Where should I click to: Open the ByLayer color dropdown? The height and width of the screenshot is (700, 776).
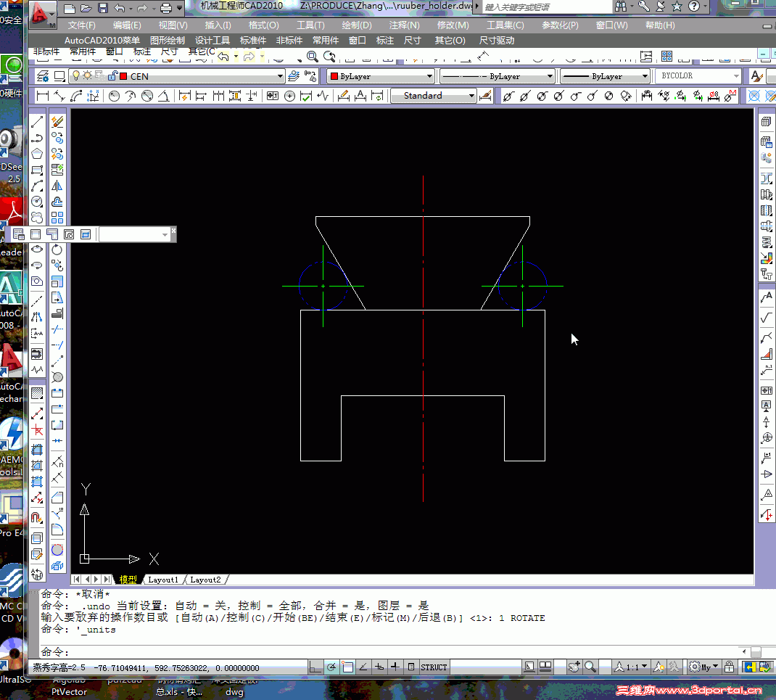tap(429, 76)
